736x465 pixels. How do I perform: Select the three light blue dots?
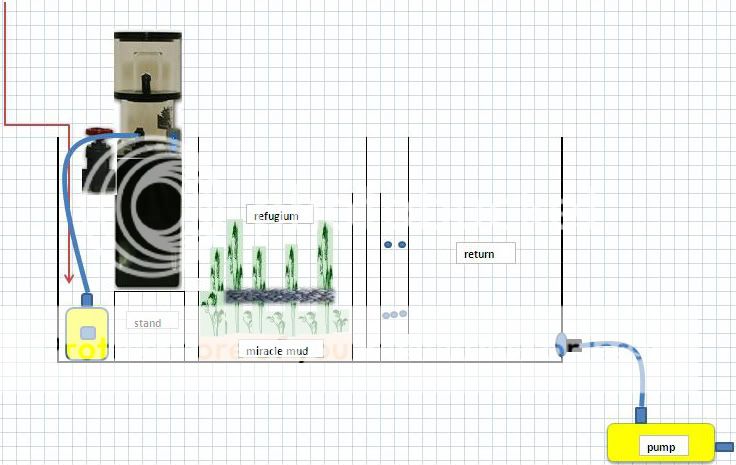(395, 315)
